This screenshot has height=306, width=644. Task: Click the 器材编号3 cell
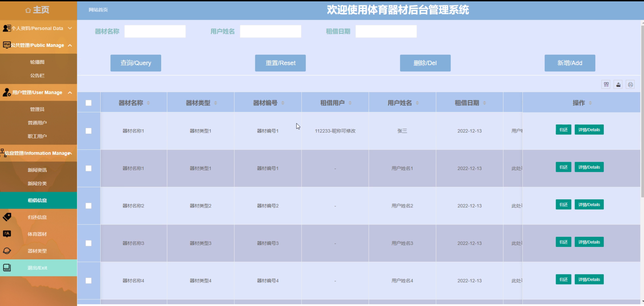click(x=268, y=243)
